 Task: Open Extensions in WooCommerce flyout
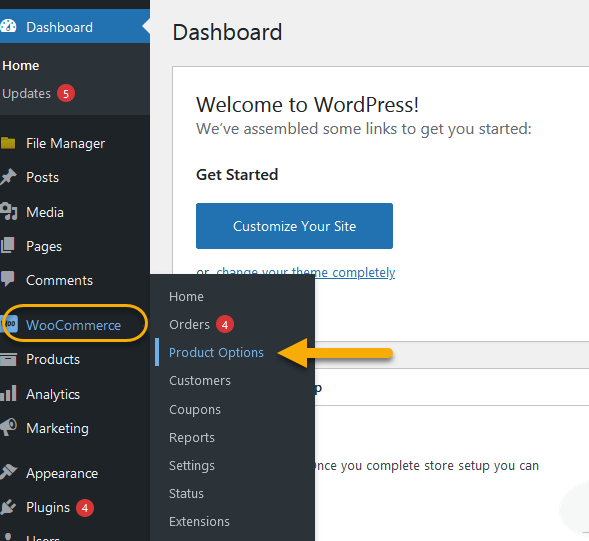coord(199,521)
